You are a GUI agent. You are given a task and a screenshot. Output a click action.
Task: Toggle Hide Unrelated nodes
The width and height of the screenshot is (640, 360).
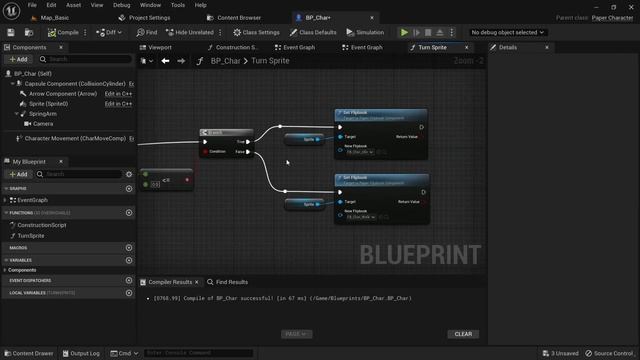point(190,32)
